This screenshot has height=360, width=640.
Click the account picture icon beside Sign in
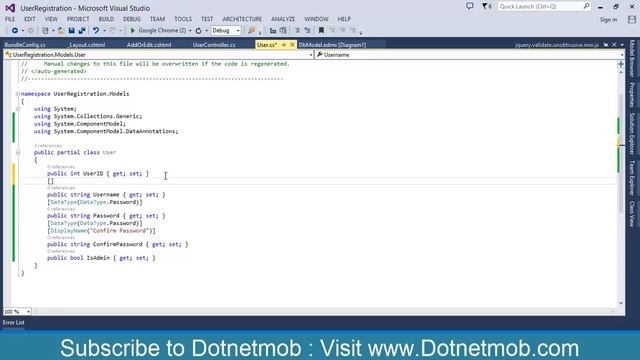632,19
